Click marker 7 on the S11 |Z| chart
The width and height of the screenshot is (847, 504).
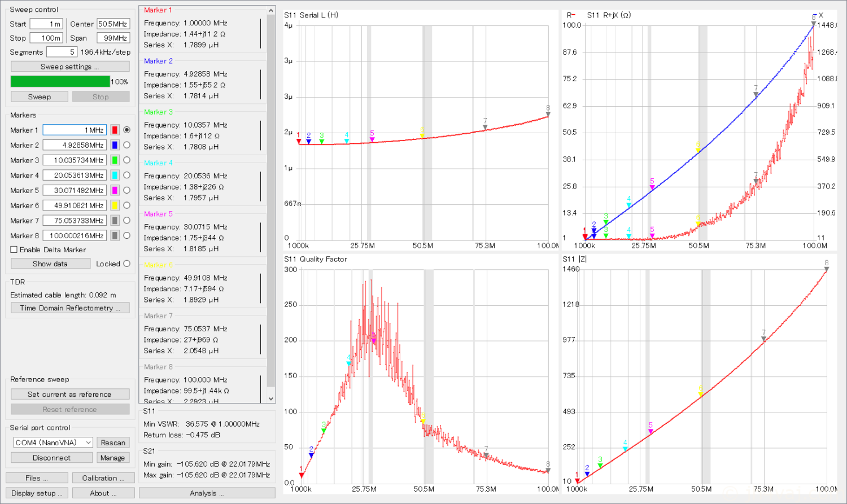coord(763,339)
